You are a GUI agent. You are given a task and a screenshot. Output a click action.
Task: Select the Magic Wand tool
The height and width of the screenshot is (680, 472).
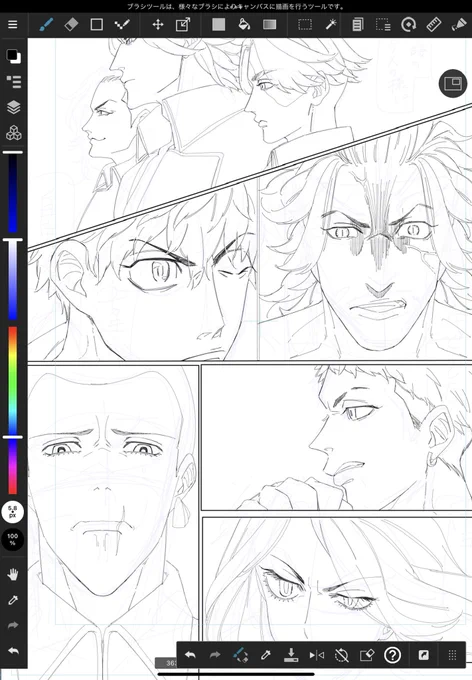331,24
